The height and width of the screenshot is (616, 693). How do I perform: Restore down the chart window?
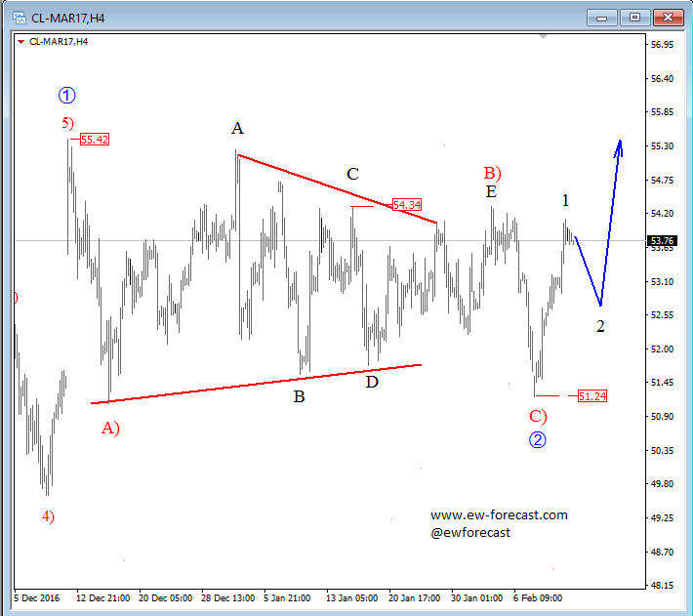634,17
